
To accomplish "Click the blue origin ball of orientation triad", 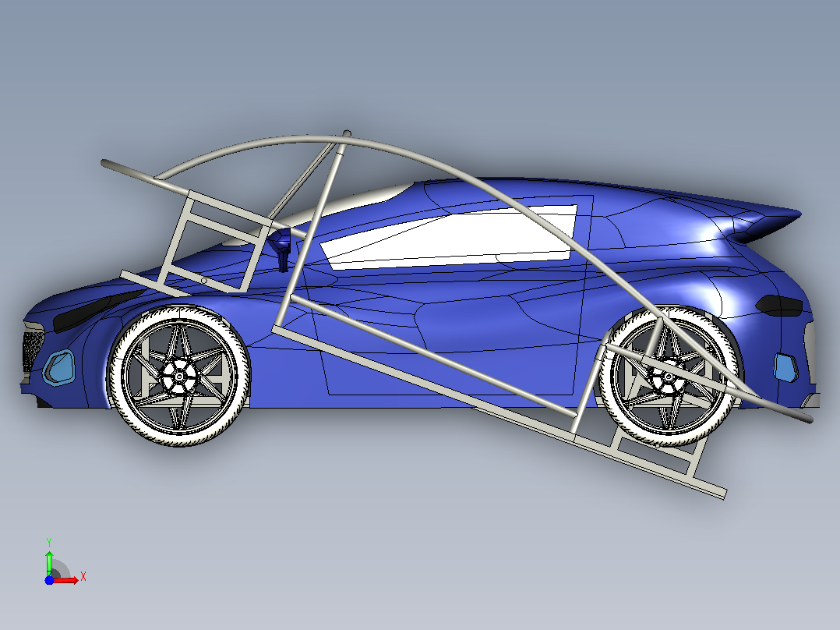I will (x=49, y=580).
